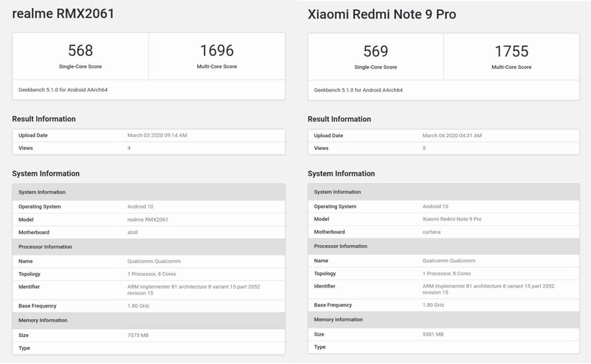The width and height of the screenshot is (591, 364).
Task: Click the views count of 5
Action: [424, 148]
